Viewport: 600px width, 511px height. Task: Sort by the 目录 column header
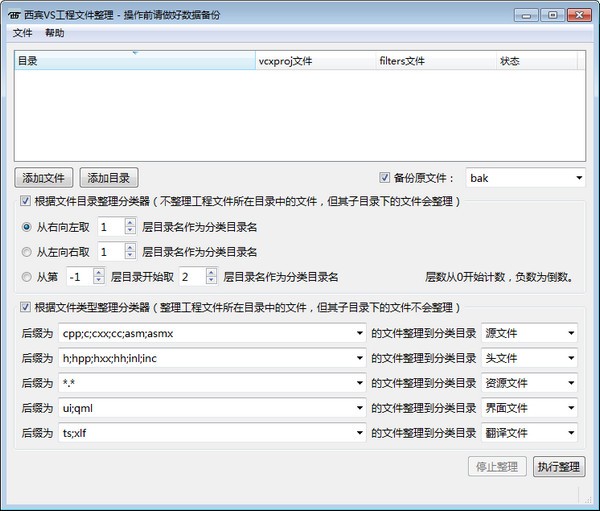pyautogui.click(x=135, y=61)
